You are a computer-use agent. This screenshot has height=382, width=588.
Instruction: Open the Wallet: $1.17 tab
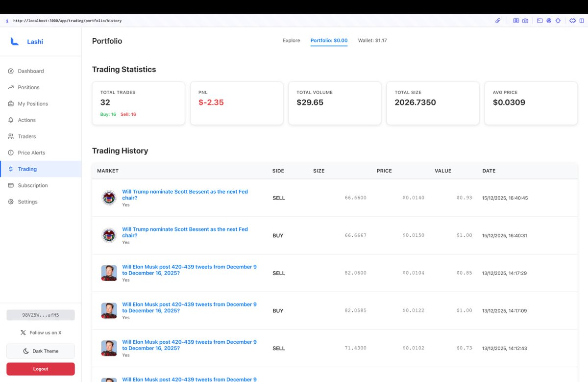click(372, 41)
